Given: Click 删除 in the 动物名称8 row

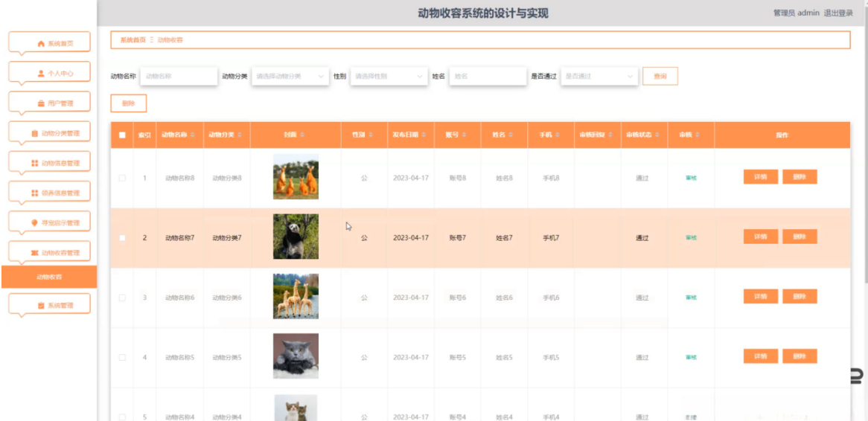Looking at the screenshot, I should 800,177.
